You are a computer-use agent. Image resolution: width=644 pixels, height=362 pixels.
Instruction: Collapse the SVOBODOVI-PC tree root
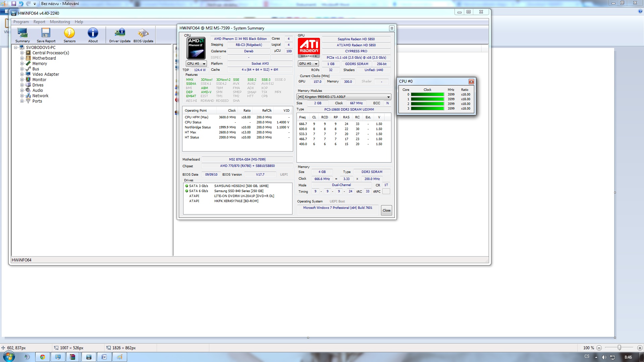(15, 48)
